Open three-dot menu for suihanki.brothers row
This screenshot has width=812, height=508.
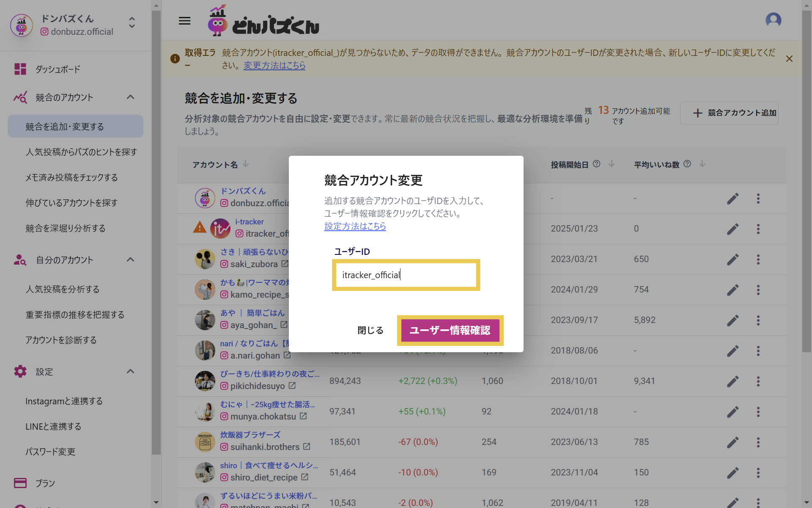tap(758, 442)
